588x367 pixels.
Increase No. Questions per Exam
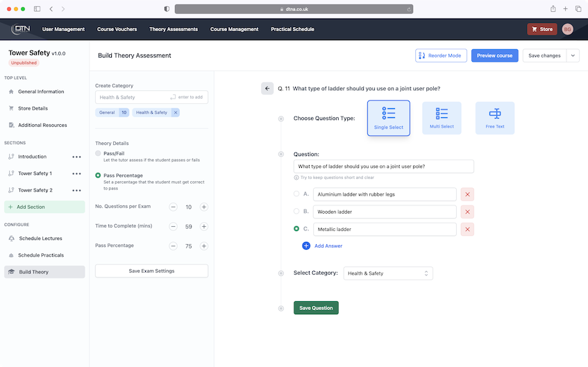pyautogui.click(x=203, y=207)
